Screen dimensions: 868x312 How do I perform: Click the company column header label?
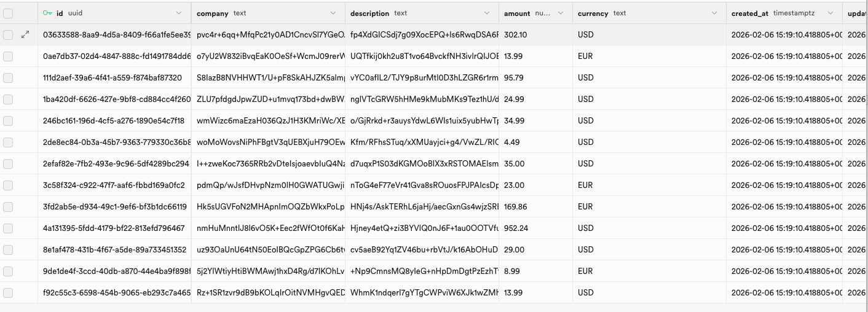coord(212,14)
